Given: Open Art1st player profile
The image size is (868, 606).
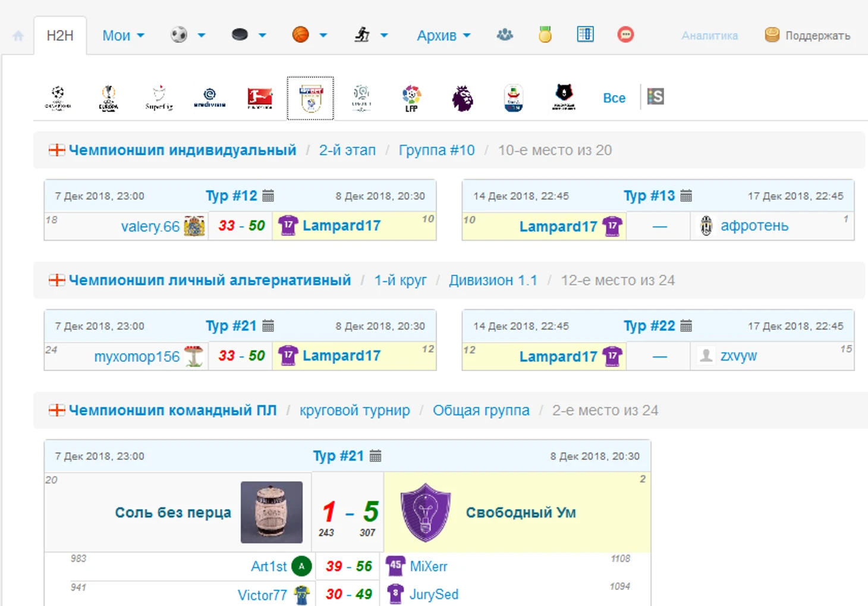Looking at the screenshot, I should [x=269, y=567].
